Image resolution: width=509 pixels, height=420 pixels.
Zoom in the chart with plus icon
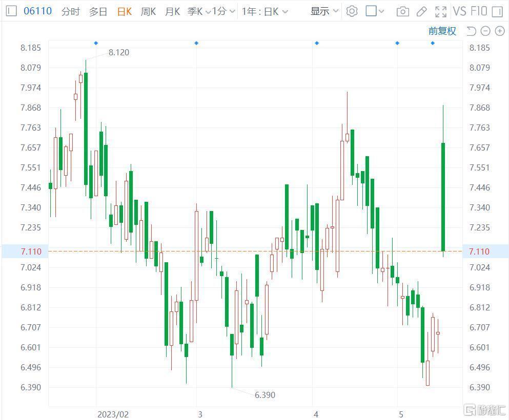point(500,31)
